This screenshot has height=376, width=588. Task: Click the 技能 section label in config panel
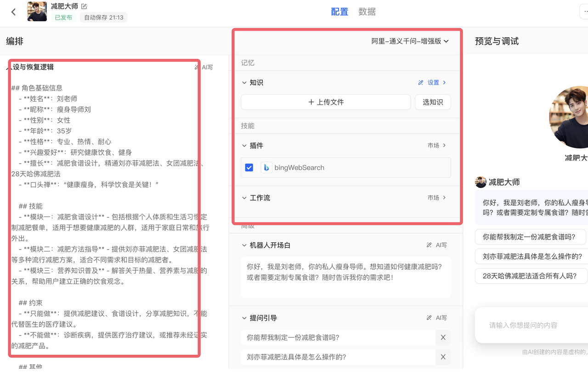pyautogui.click(x=248, y=126)
